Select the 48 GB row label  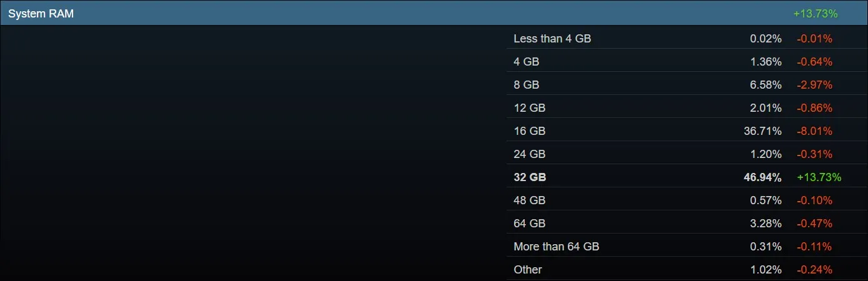(530, 200)
